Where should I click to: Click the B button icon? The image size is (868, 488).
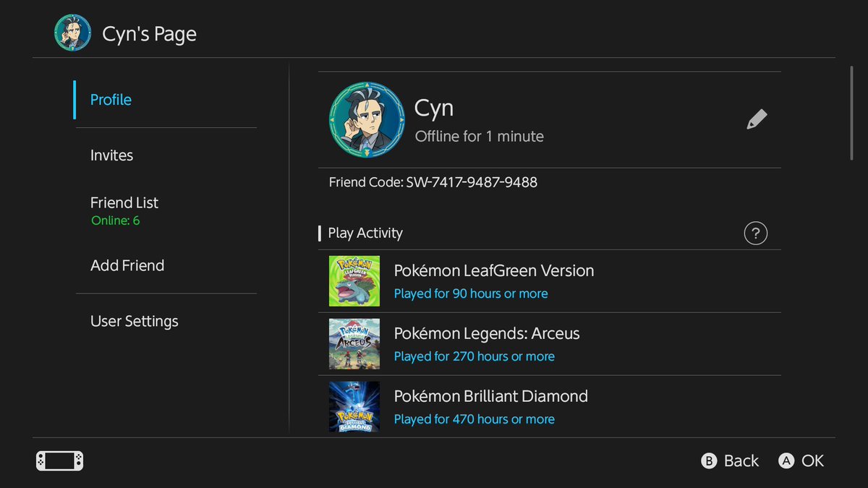tap(709, 461)
